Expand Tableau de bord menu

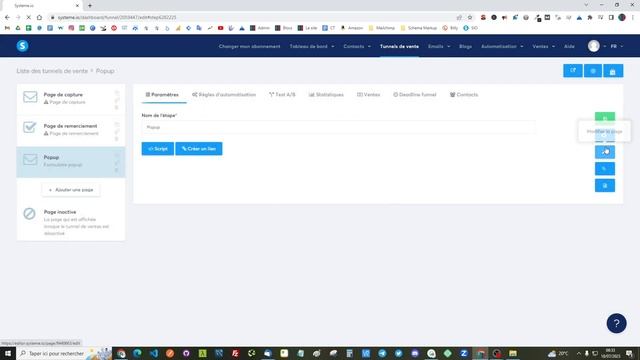[x=312, y=47]
